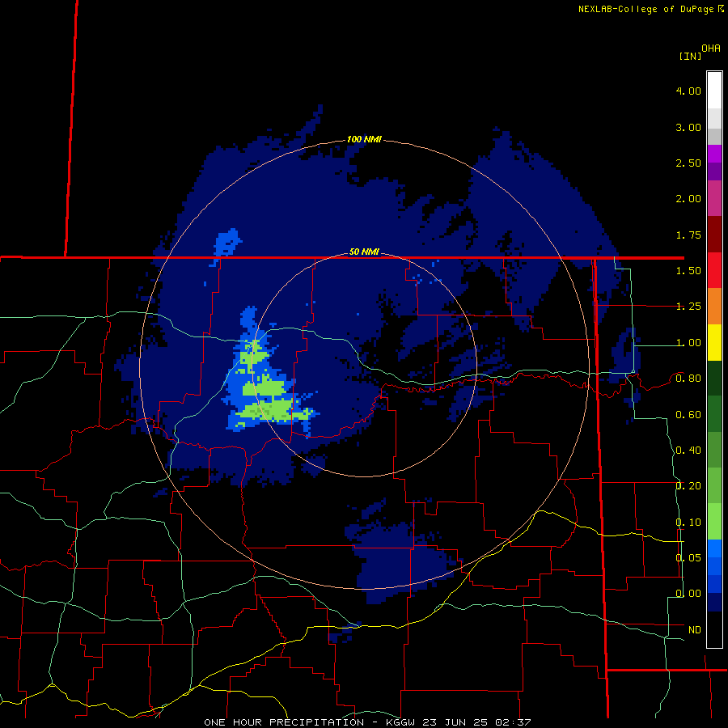
Task: Select the 1.50 legend value
Action: pos(688,271)
